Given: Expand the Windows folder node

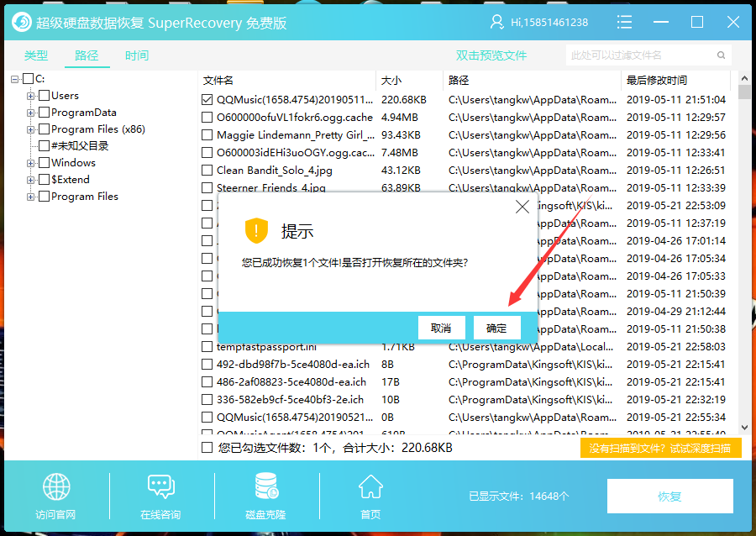Looking at the screenshot, I should tap(31, 163).
